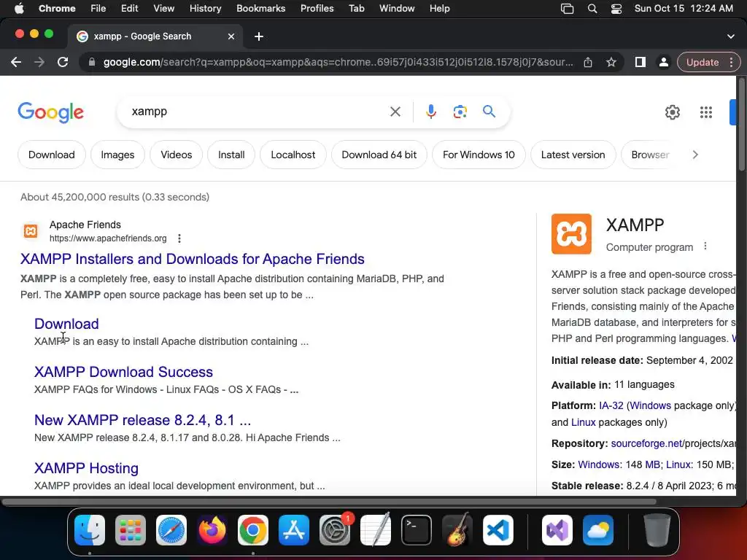Show more filter chips with right arrow
The width and height of the screenshot is (747, 560).
tap(695, 155)
